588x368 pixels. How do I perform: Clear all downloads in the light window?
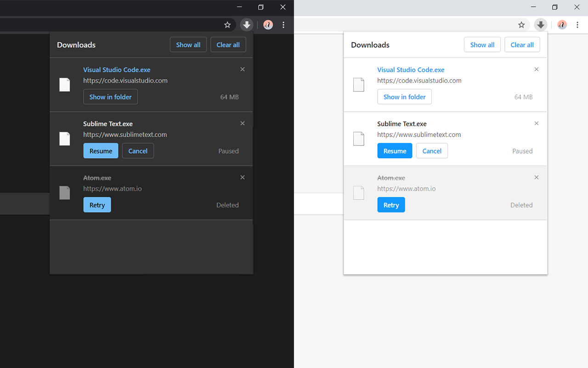point(522,44)
